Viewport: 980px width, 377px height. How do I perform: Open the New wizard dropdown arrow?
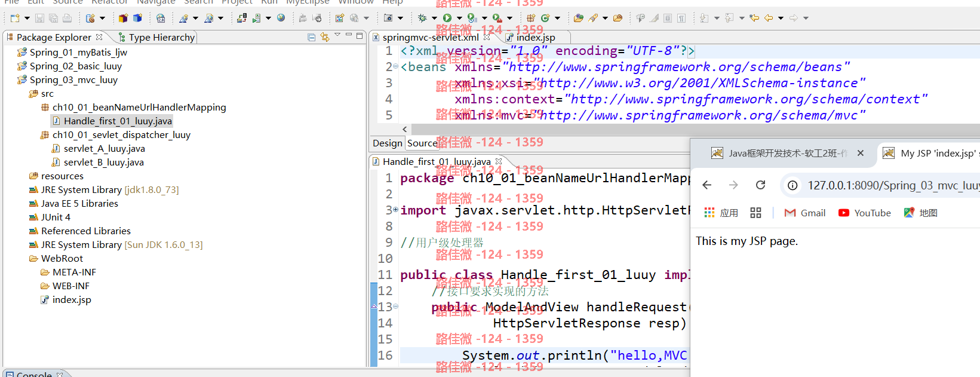[x=27, y=18]
